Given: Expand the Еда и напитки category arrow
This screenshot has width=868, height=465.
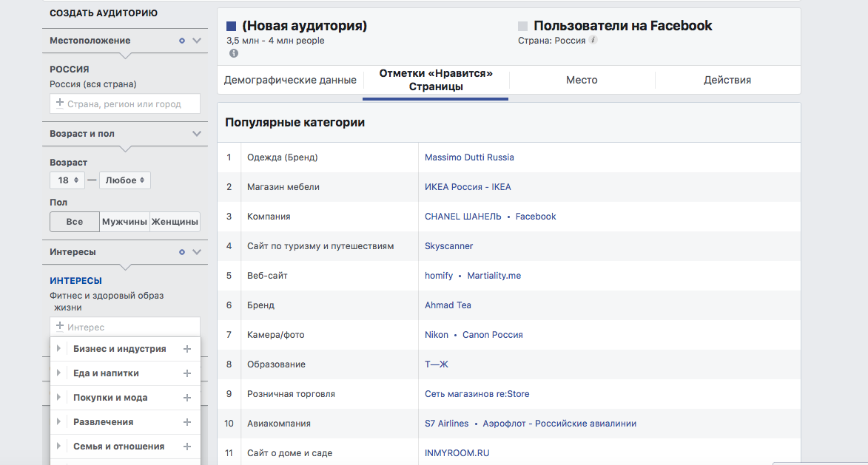Looking at the screenshot, I should pos(58,373).
